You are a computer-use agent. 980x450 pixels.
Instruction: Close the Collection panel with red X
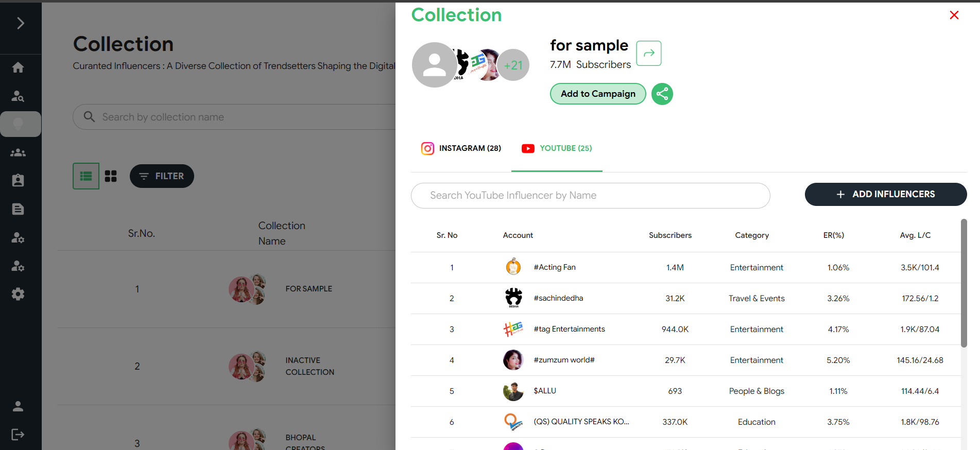(954, 15)
